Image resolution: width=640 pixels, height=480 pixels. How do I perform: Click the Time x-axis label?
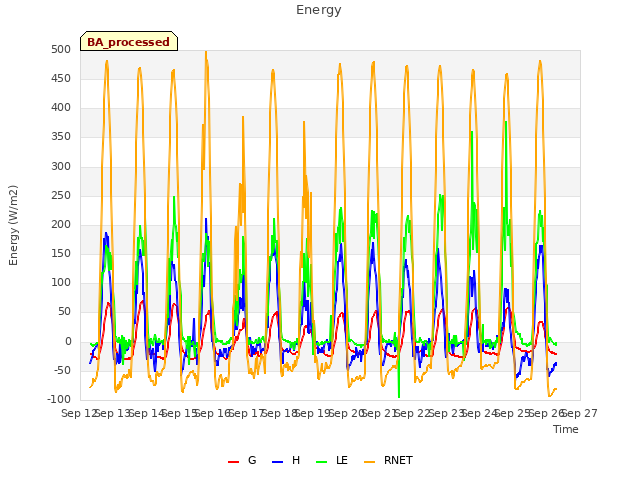tap(565, 429)
